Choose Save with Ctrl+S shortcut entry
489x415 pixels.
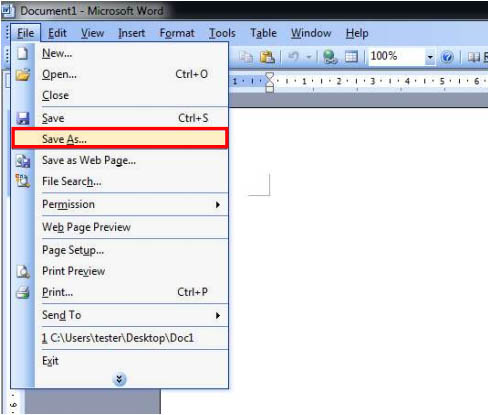point(120,118)
